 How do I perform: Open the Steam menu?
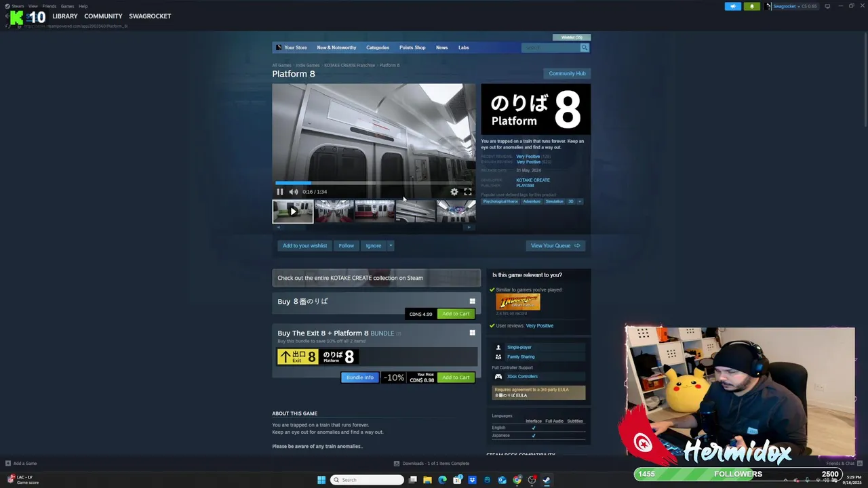[x=16, y=6]
